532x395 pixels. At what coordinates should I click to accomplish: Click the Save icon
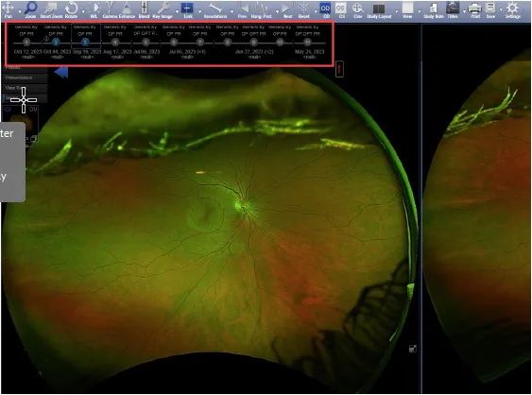tap(490, 9)
